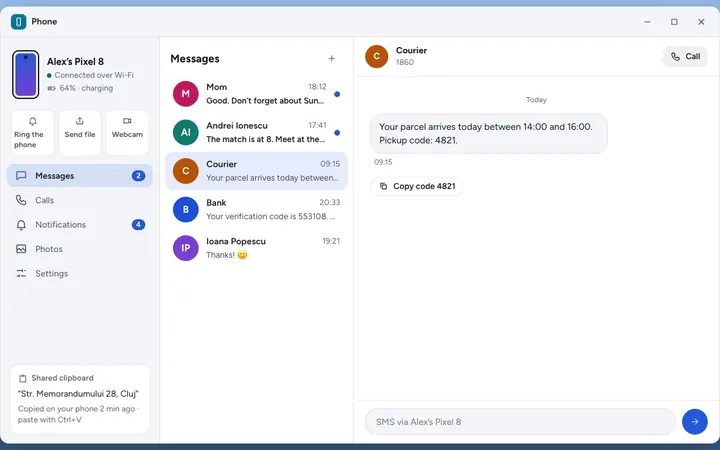
Task: Click Mom's pink M avatar
Action: (x=186, y=94)
